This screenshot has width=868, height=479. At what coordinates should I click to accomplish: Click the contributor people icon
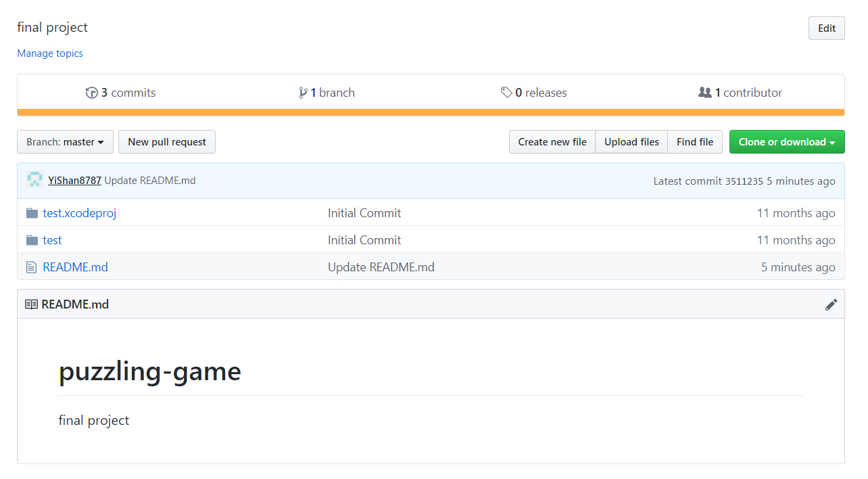click(705, 93)
